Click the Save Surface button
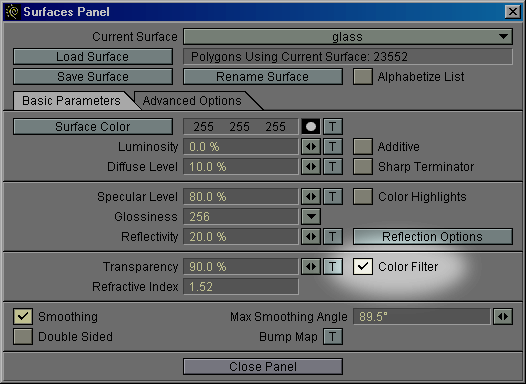 [x=93, y=77]
